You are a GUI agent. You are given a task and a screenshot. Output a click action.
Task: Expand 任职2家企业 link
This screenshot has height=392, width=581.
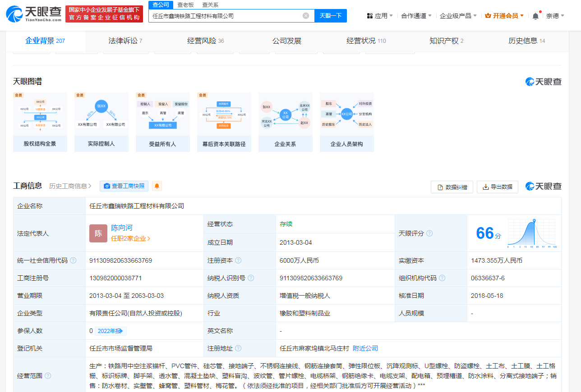point(131,239)
